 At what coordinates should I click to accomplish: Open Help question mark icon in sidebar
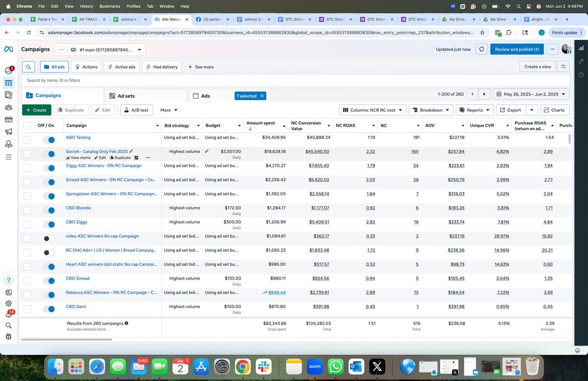point(8,280)
